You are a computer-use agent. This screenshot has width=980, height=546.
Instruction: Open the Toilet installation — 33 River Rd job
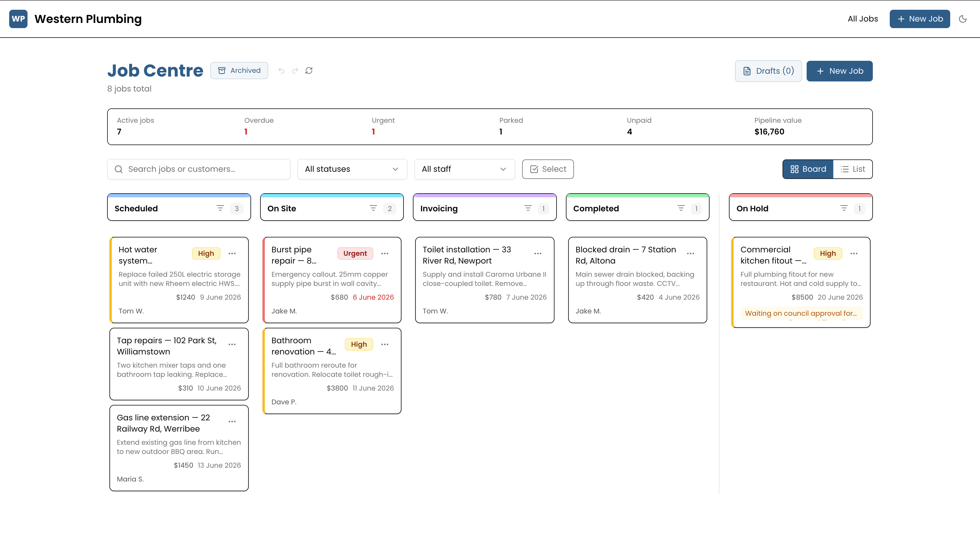467,255
